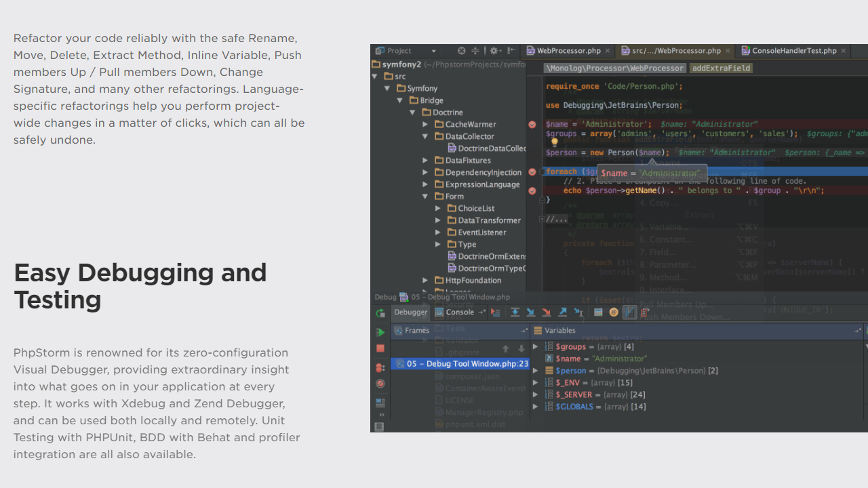The height and width of the screenshot is (488, 868).
Task: Click the Step Over debugger icon
Action: (x=515, y=312)
